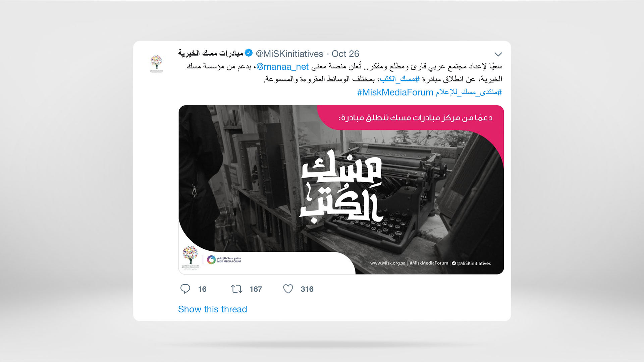The image size is (644, 362).
Task: Click the Arabic #منتدى_مسك_للإعلام hashtag
Action: [x=469, y=92]
